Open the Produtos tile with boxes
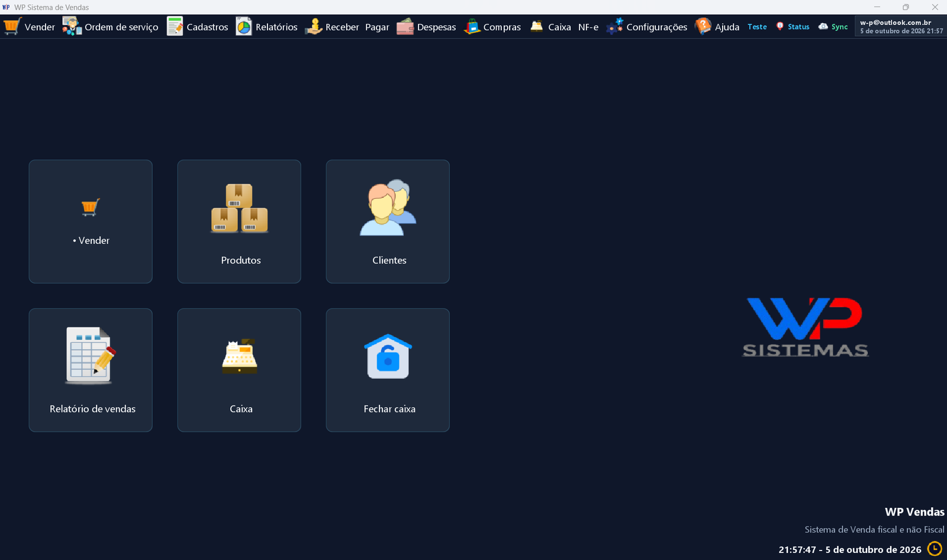This screenshot has width=947, height=560. (x=239, y=221)
